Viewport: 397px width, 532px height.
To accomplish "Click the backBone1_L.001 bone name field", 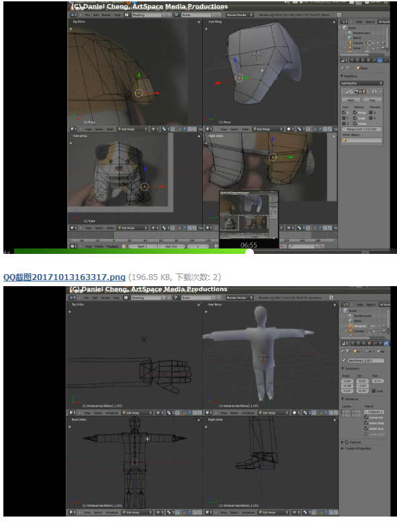I will point(366,360).
